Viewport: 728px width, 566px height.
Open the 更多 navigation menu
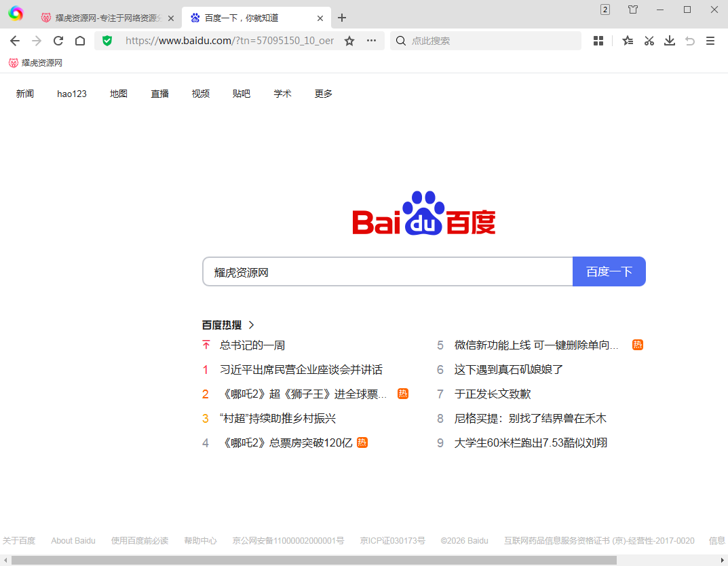click(x=324, y=94)
